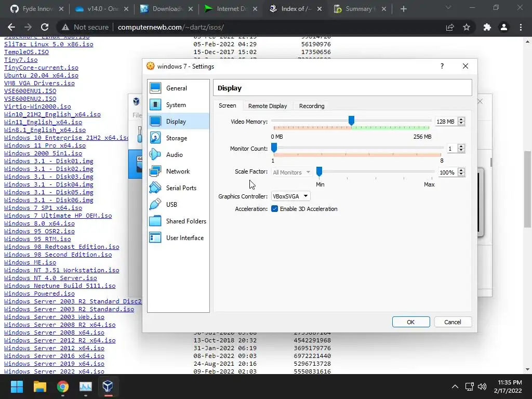Increase Monitor Count with up arrow
Screen dimensions: 532x399
(461, 147)
